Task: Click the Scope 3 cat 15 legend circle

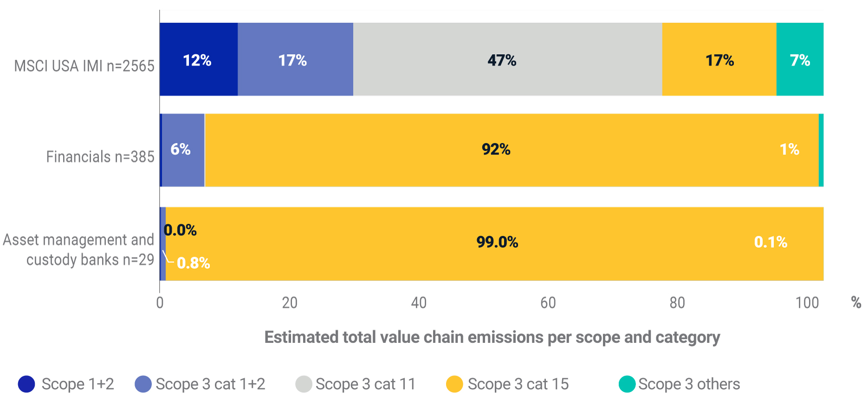Action: coord(454,384)
